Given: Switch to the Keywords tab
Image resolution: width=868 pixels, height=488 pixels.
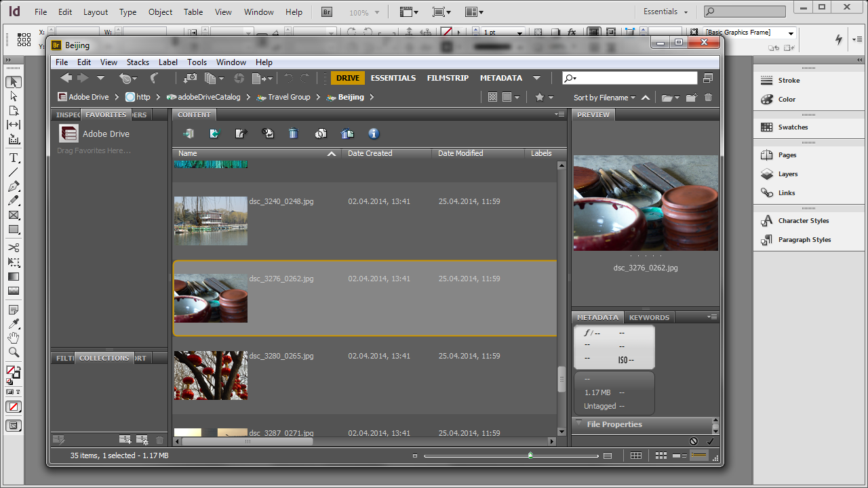Looking at the screenshot, I should click(x=649, y=317).
